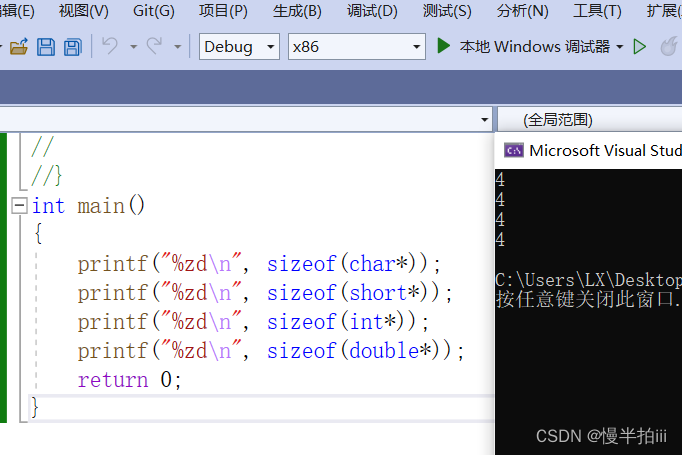Image resolution: width=682 pixels, height=455 pixels.
Task: Open the global scope (全局范围) dropdown
Action: [x=590, y=120]
